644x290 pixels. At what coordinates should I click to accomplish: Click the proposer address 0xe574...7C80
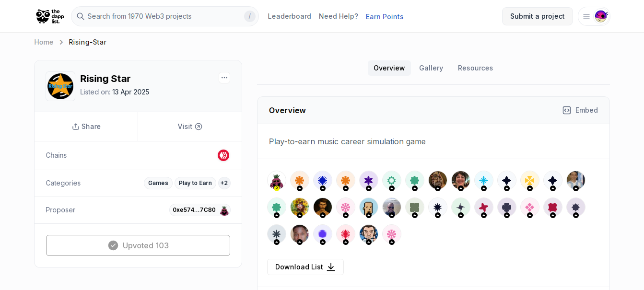(194, 210)
